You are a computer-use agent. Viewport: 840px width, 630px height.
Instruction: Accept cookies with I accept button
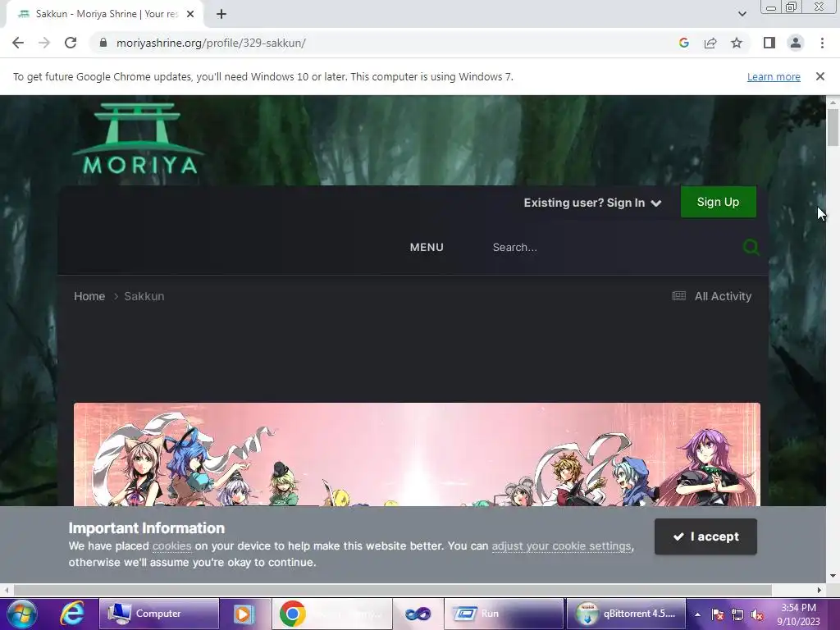[705, 536]
